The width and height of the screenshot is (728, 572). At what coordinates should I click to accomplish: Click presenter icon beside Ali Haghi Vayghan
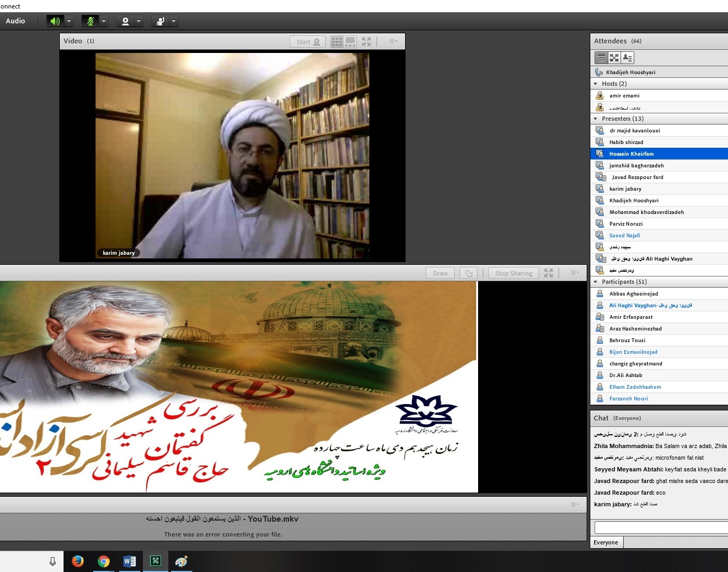(x=601, y=258)
